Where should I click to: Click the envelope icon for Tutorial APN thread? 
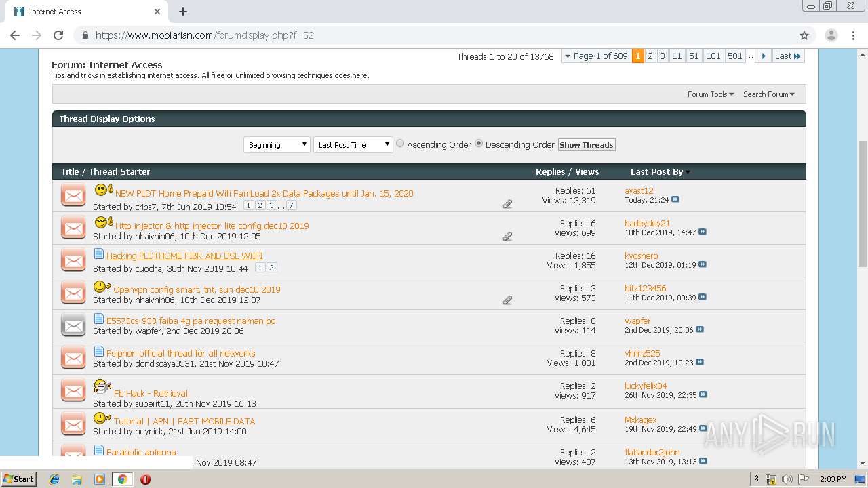(x=73, y=424)
